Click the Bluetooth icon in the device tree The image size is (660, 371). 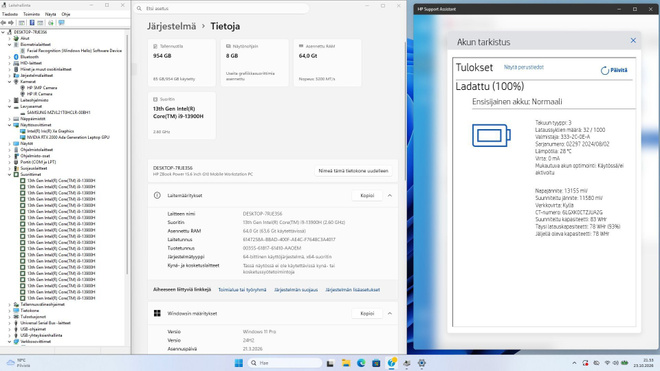pyautogui.click(x=16, y=57)
